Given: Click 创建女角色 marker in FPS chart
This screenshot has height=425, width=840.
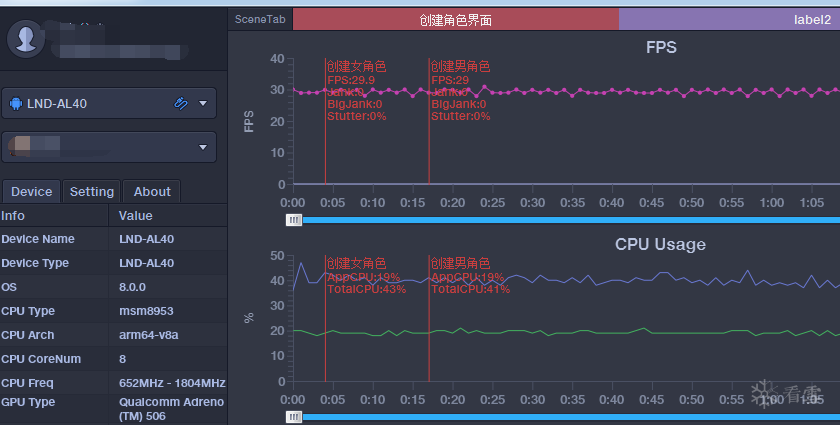Looking at the screenshot, I should [356, 66].
